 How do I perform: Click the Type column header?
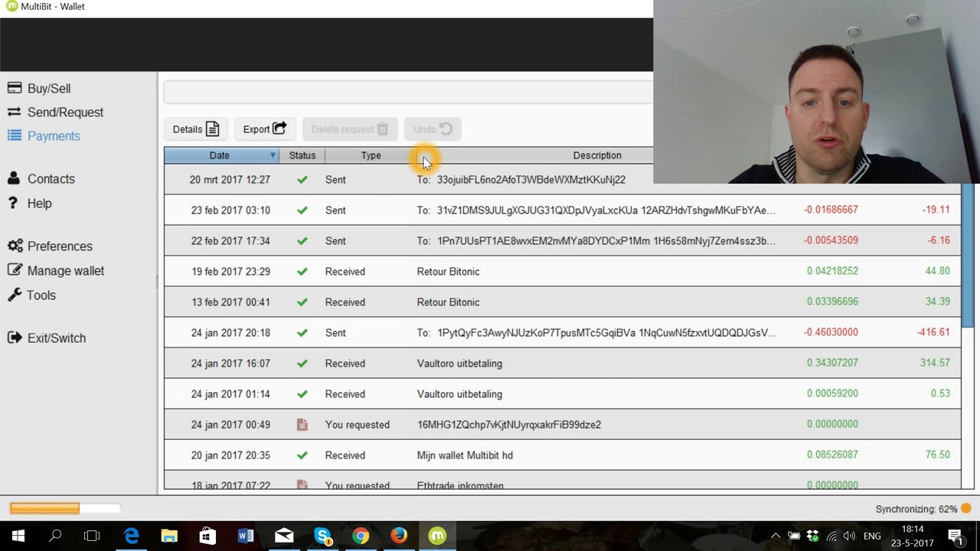pyautogui.click(x=371, y=155)
